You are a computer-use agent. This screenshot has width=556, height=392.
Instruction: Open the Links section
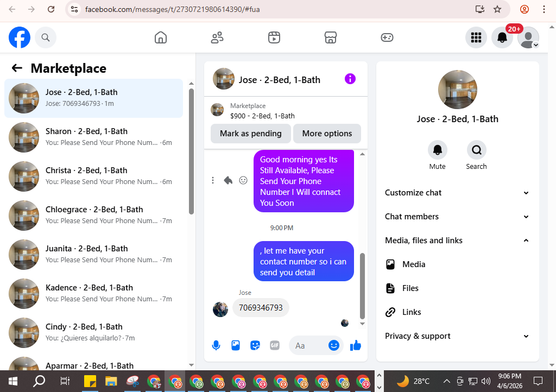[x=457, y=312]
